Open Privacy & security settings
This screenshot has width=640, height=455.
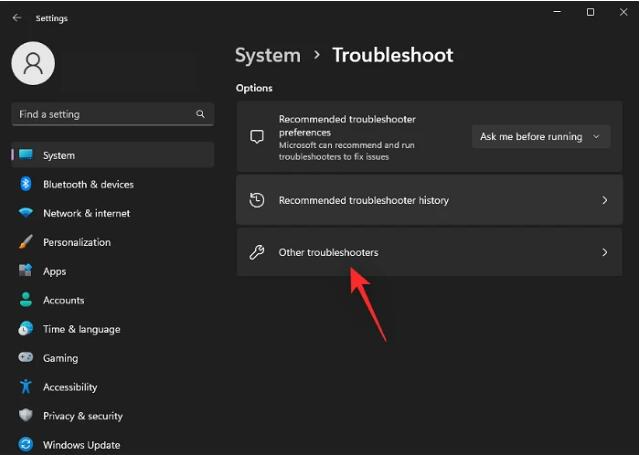pos(113,416)
